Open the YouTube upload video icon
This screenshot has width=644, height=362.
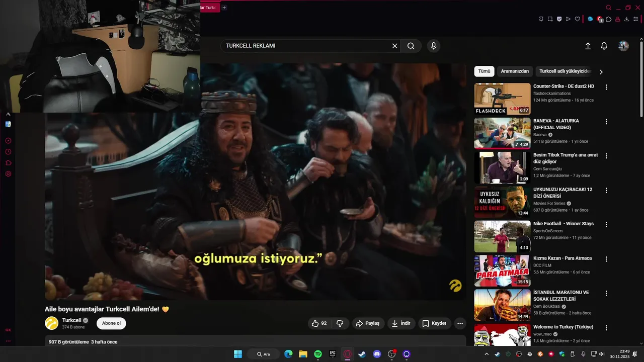tap(588, 46)
